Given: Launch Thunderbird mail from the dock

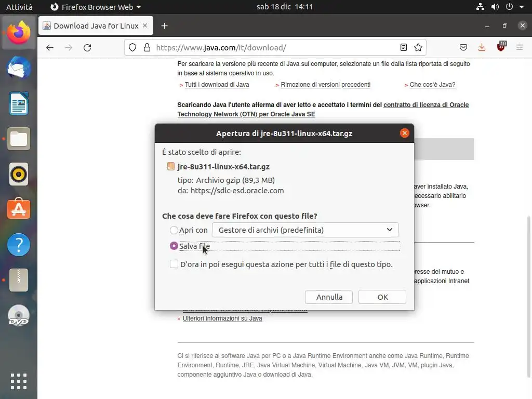Looking at the screenshot, I should [x=19, y=68].
